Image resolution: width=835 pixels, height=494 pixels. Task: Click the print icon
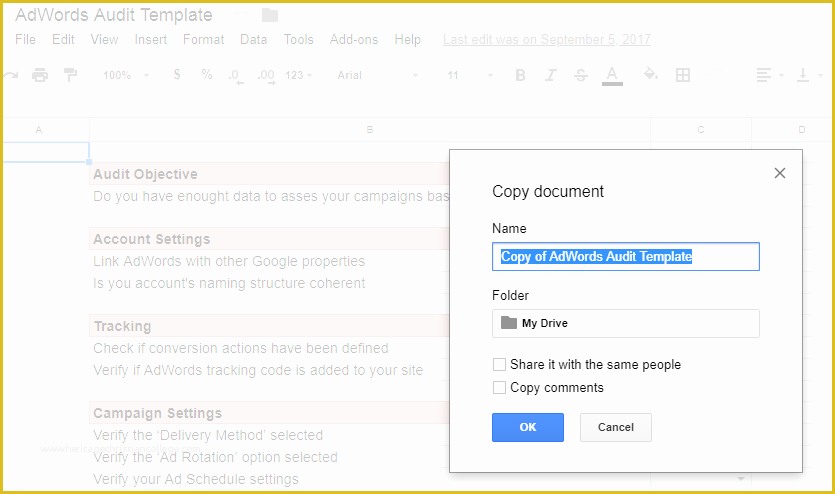[x=40, y=75]
